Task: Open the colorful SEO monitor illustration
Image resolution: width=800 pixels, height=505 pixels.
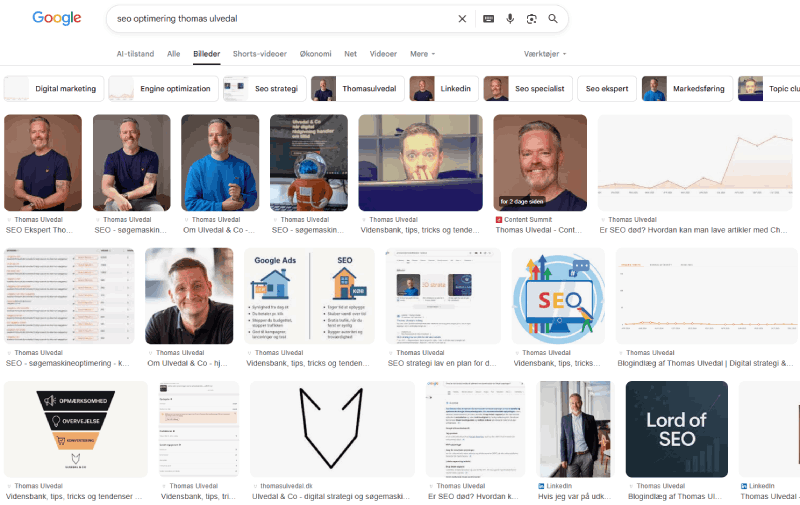Action: tap(558, 296)
